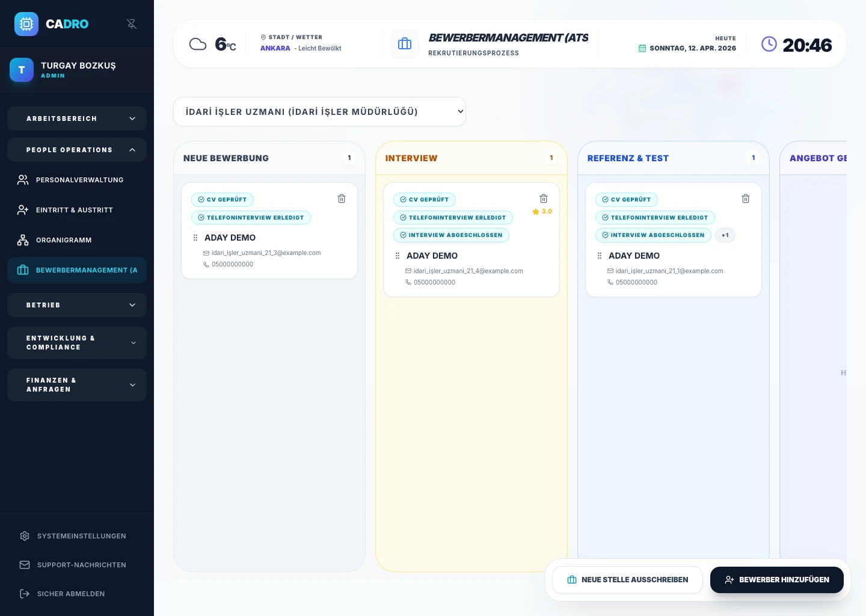This screenshot has height=616, width=866.
Task: Toggle the sidebar pin icon
Action: coord(132,24)
